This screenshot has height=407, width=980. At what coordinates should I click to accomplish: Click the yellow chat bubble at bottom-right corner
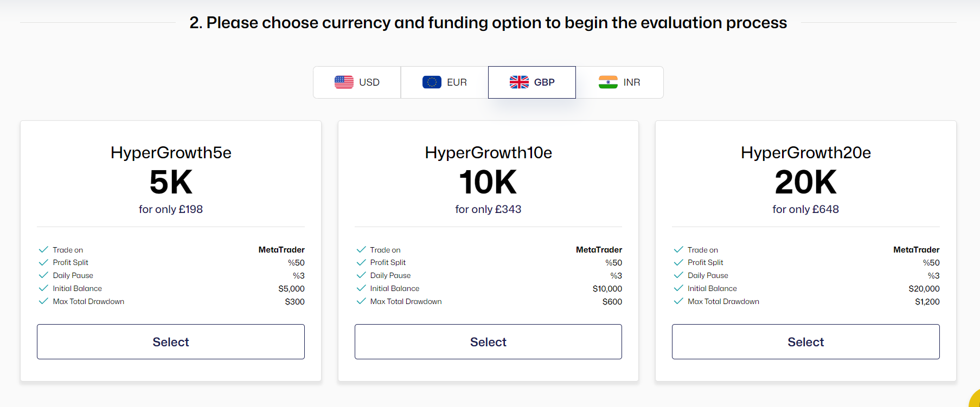point(975,399)
